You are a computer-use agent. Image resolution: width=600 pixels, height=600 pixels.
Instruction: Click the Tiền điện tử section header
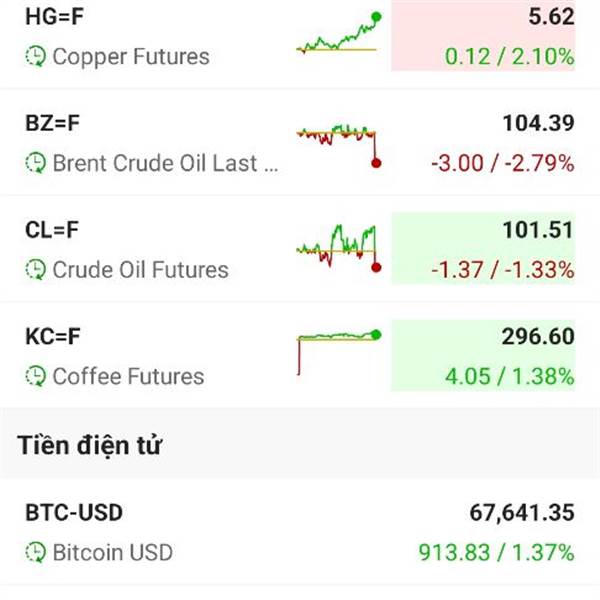[90, 446]
